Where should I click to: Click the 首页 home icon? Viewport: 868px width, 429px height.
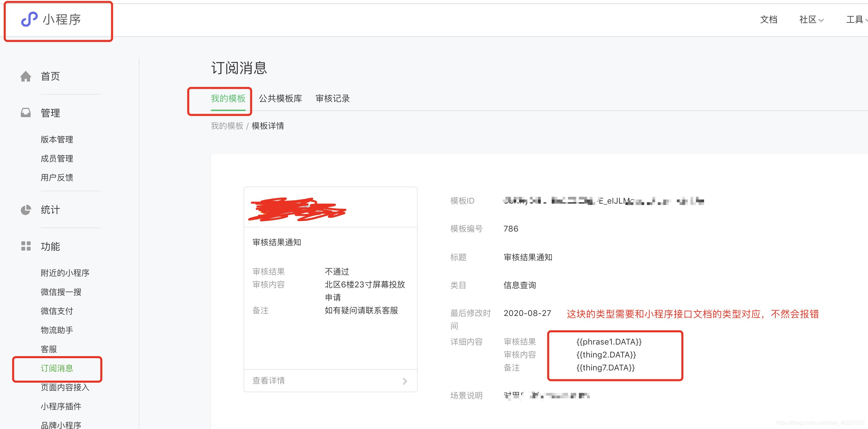(26, 76)
